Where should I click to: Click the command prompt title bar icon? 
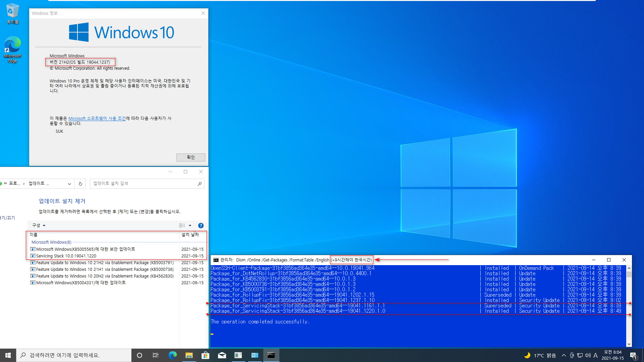(x=216, y=260)
